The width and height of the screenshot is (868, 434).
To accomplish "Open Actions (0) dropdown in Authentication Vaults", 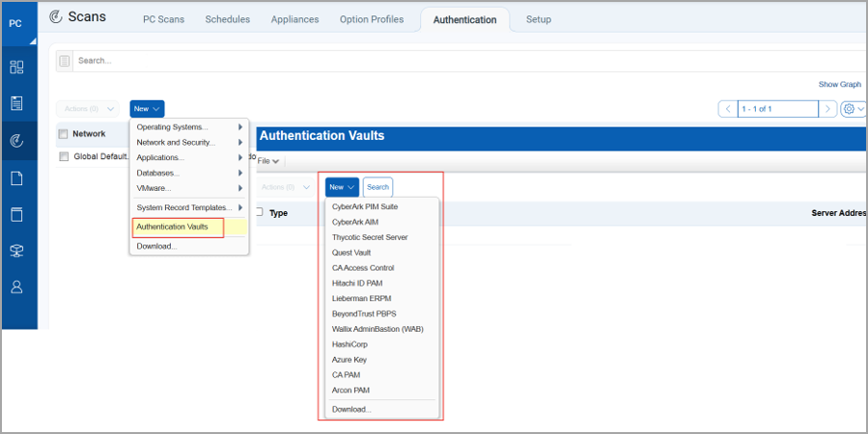I will pyautogui.click(x=286, y=187).
